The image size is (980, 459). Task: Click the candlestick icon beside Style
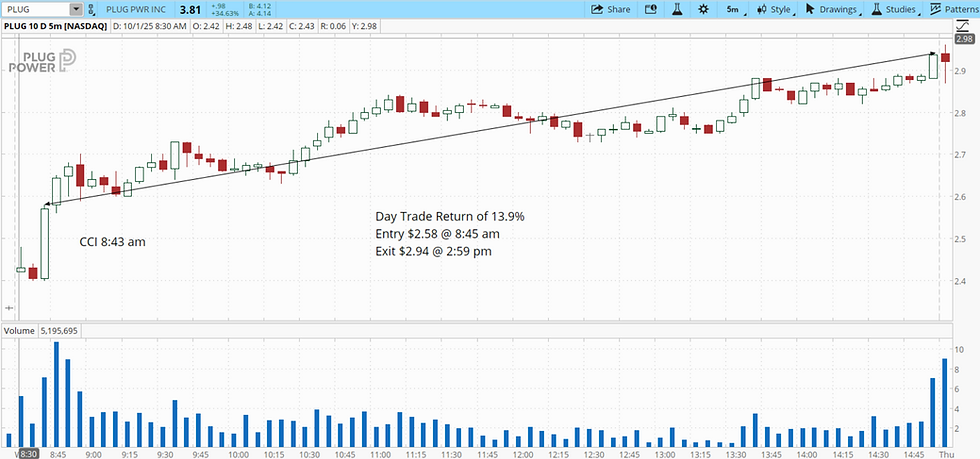click(761, 9)
